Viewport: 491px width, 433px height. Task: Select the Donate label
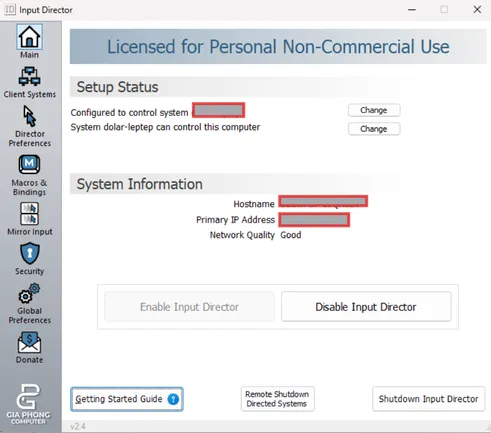click(x=29, y=360)
